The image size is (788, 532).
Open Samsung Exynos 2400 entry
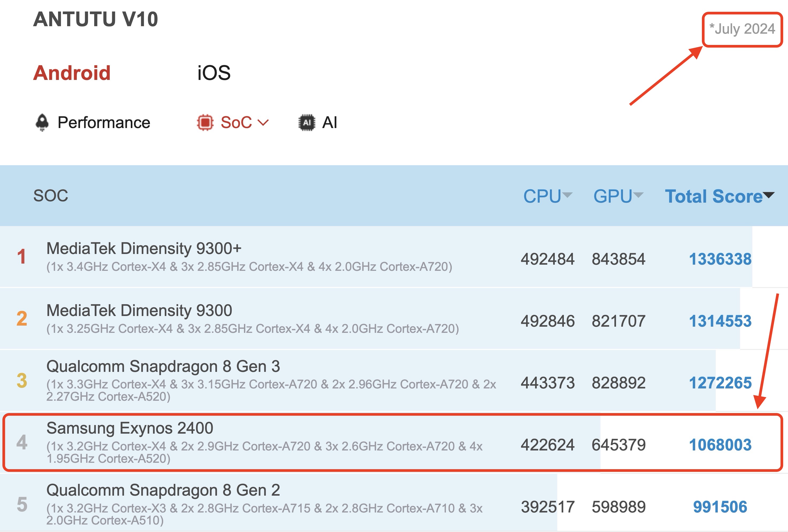tap(130, 428)
